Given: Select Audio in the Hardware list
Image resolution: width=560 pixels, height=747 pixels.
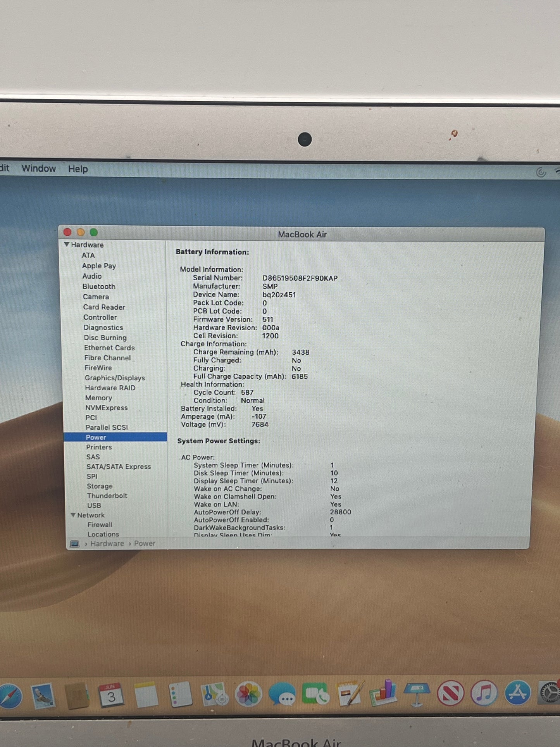Looking at the screenshot, I should pos(92,276).
